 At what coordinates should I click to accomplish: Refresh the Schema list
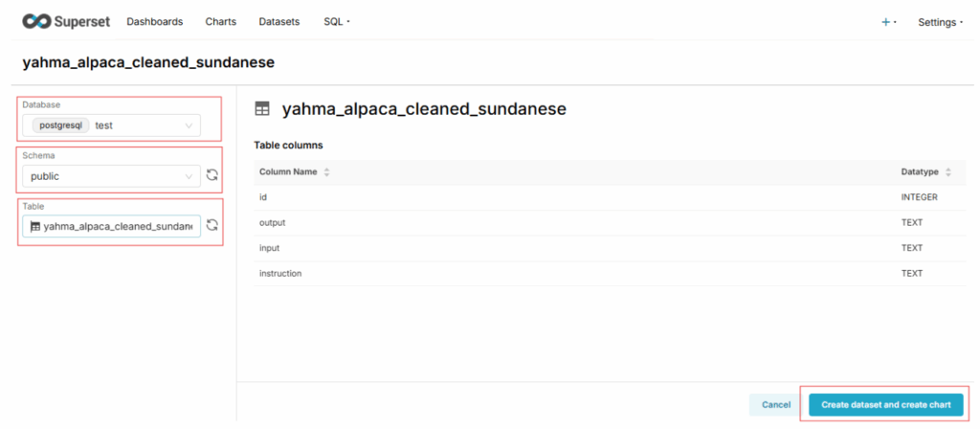(x=212, y=176)
